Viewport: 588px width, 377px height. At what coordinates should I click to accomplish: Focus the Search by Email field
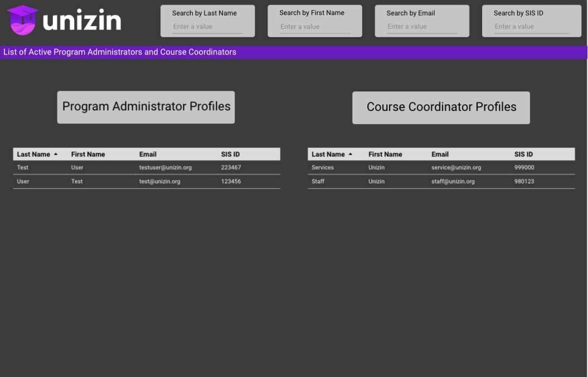coord(422,27)
